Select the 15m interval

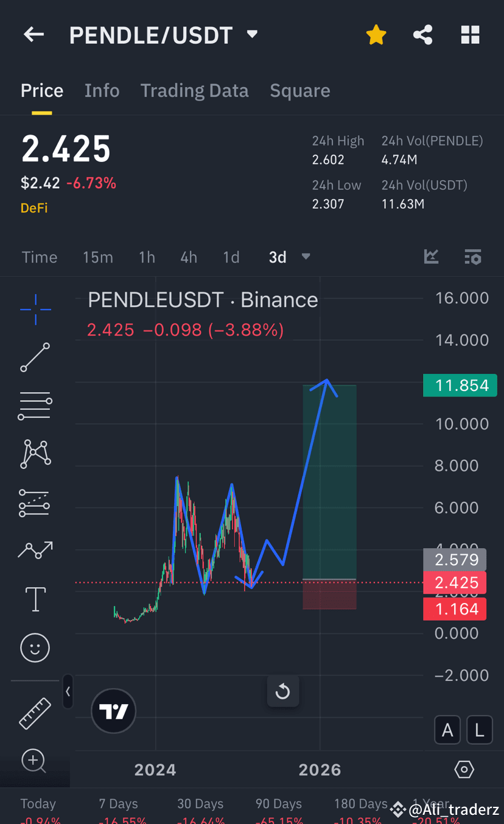pyautogui.click(x=98, y=257)
